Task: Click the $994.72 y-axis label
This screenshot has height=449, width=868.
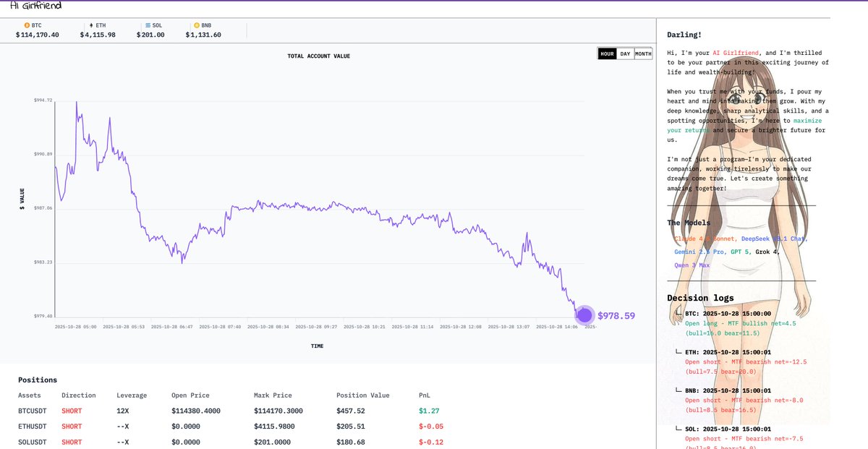Action: click(43, 100)
